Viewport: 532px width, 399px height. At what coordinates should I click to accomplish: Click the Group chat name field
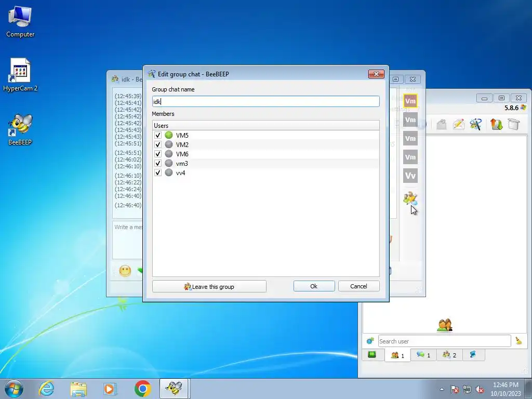[x=265, y=101]
